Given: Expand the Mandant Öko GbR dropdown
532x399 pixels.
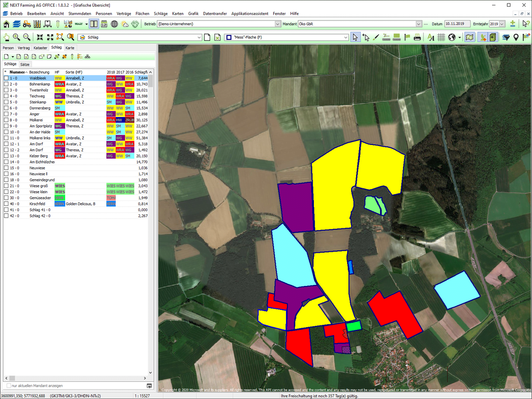Looking at the screenshot, I should coord(419,23).
